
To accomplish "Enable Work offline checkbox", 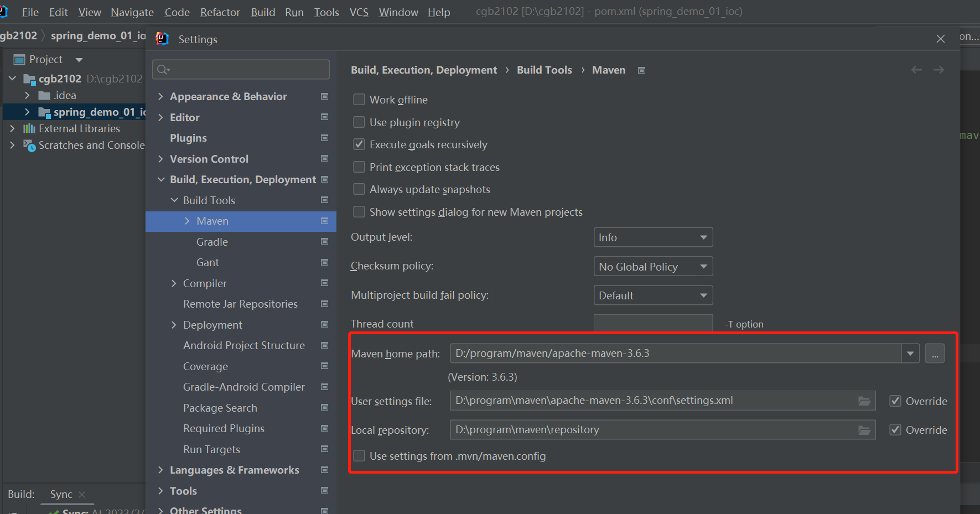I will (359, 100).
